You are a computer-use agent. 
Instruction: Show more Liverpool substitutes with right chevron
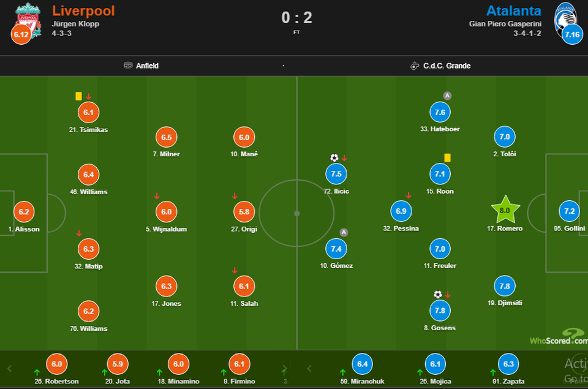(x=285, y=369)
